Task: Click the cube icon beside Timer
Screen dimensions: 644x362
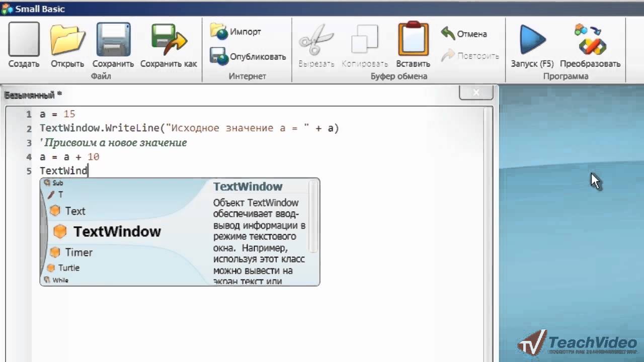Action: click(55, 252)
